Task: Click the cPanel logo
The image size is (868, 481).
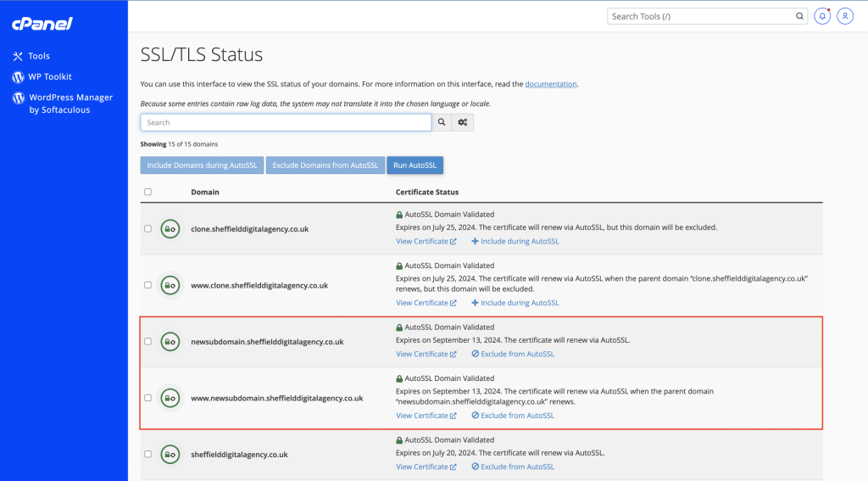Action: pyautogui.click(x=42, y=23)
